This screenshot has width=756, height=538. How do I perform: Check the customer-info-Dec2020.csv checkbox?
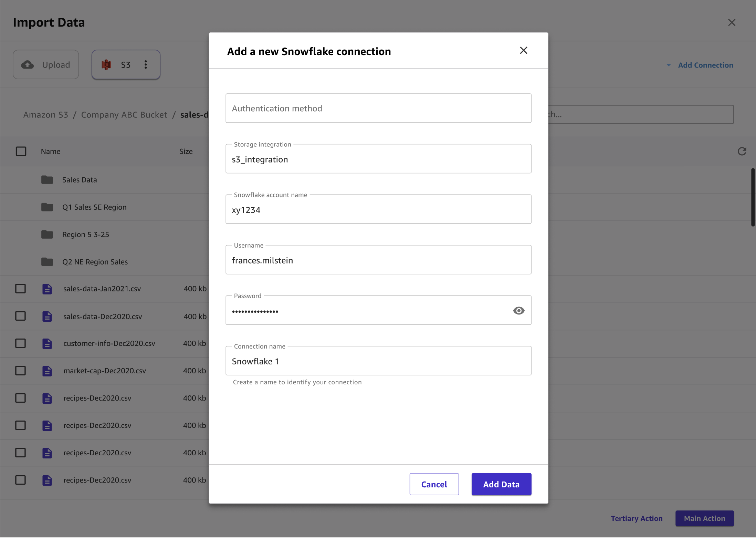(21, 343)
